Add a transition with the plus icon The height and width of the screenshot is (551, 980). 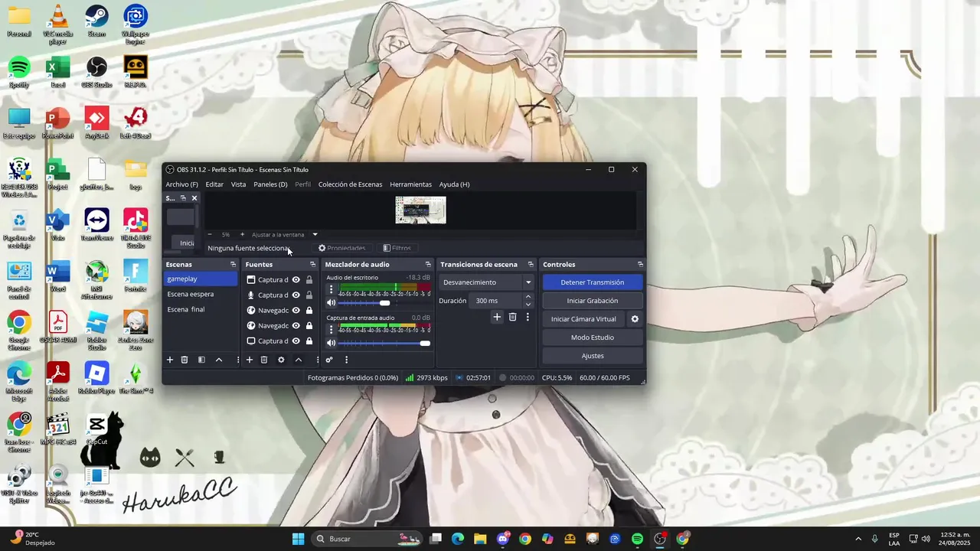(497, 317)
